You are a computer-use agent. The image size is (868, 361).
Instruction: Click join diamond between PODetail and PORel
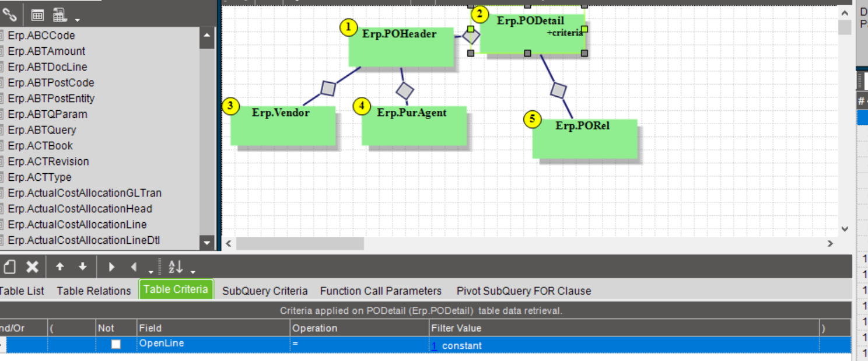click(x=559, y=90)
